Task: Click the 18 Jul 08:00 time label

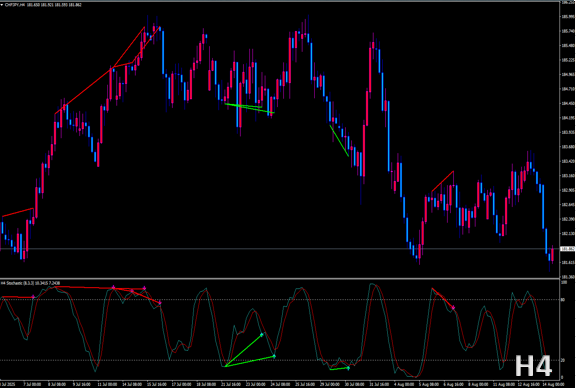Action: tap(206, 384)
